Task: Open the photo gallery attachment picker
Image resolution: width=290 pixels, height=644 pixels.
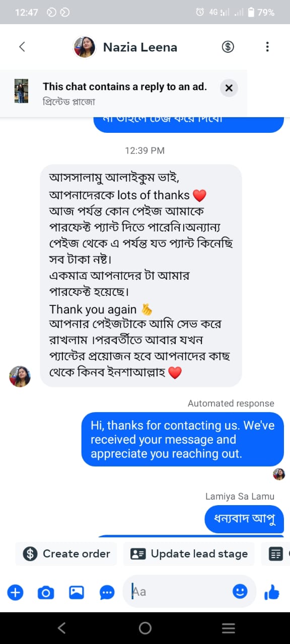Action: 76,592
